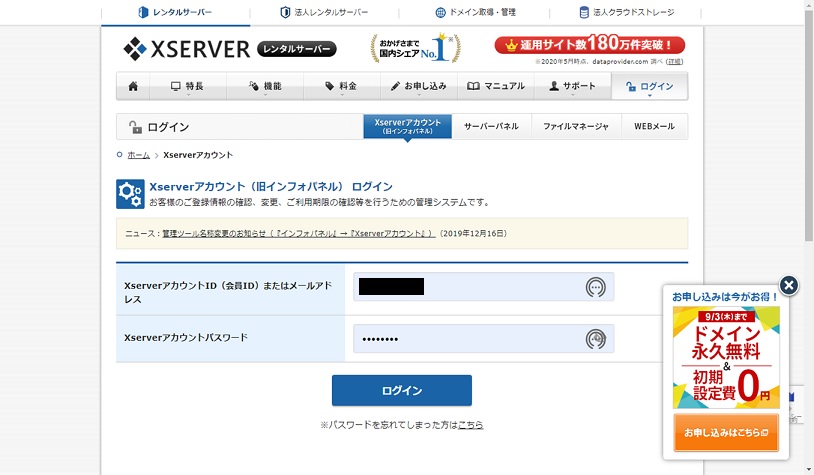Click the ドメイン永久無料 promotion banner

coord(726,357)
